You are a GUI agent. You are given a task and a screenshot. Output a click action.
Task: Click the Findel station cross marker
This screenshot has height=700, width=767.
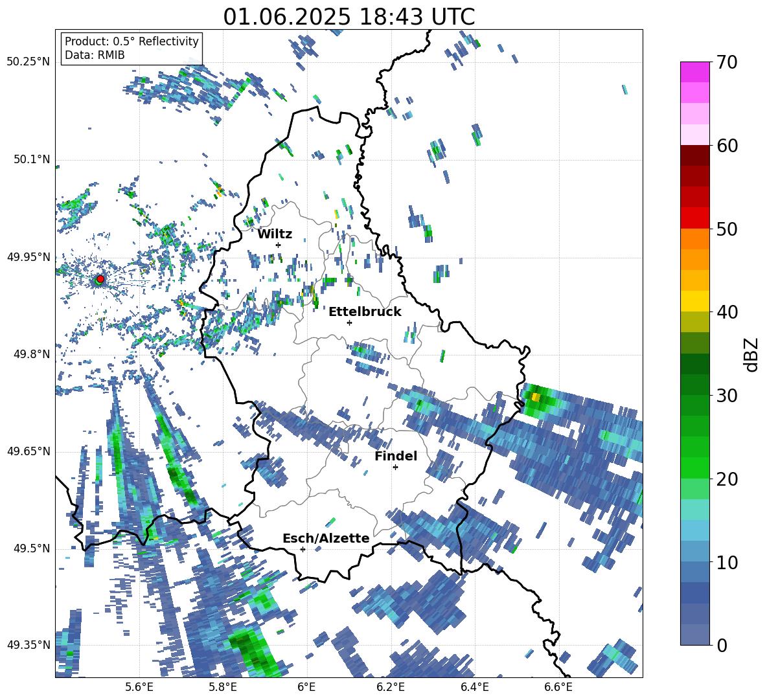(x=395, y=468)
